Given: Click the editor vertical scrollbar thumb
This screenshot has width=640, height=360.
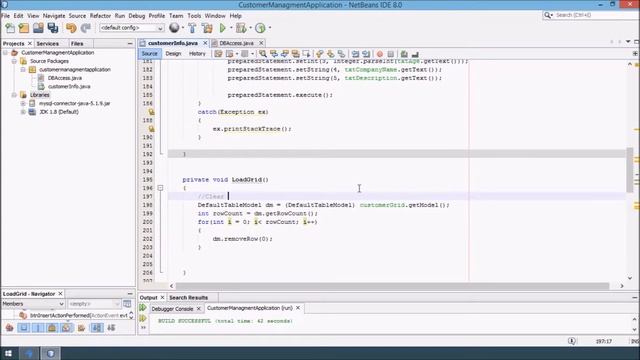Looking at the screenshot, I should pyautogui.click(x=630, y=170).
